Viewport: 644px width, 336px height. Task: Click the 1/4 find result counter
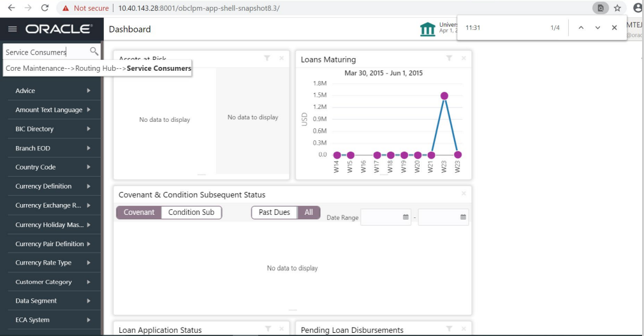tap(555, 27)
